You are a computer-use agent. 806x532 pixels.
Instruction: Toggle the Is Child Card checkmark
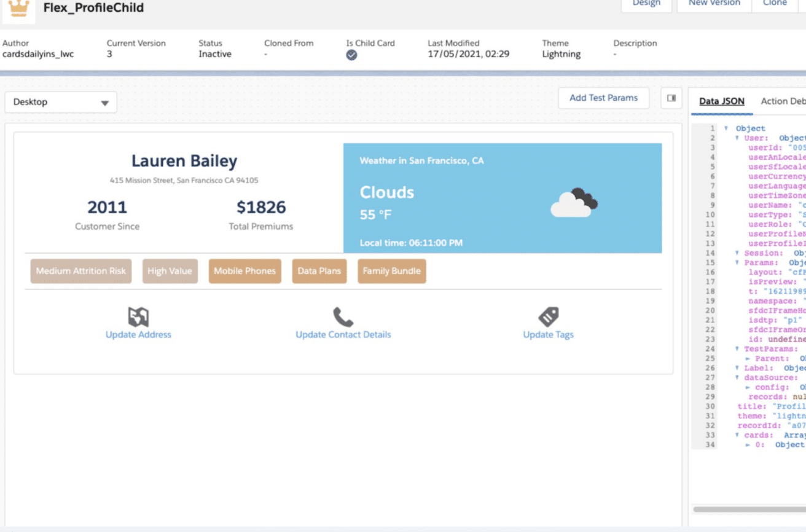tap(351, 55)
